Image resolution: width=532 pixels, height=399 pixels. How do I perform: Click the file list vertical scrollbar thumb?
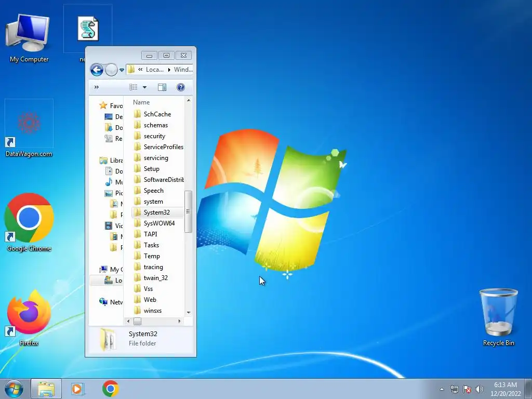point(188,212)
